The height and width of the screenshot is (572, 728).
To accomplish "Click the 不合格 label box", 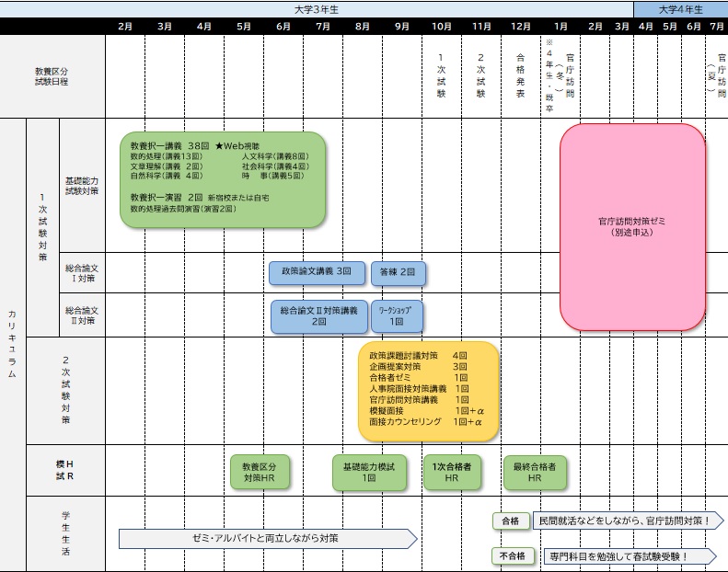I will click(x=511, y=555).
